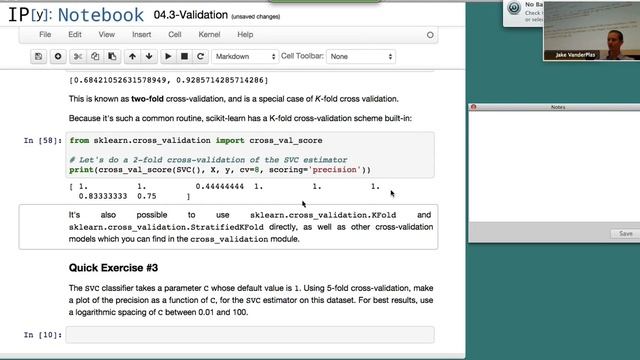Click the kernel status circle indicator

430,35
